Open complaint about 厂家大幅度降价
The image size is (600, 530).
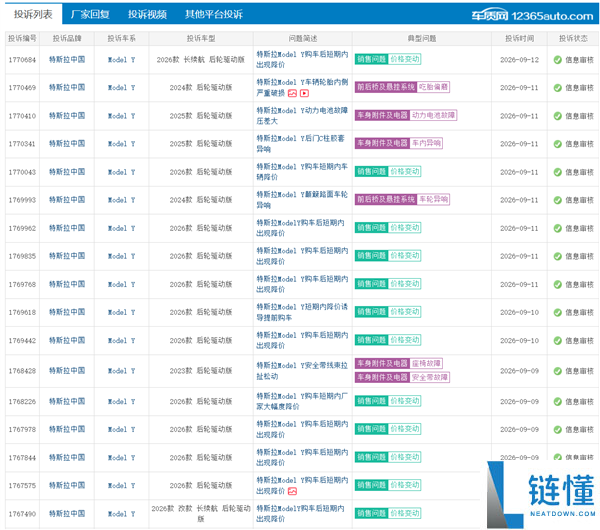(302, 401)
